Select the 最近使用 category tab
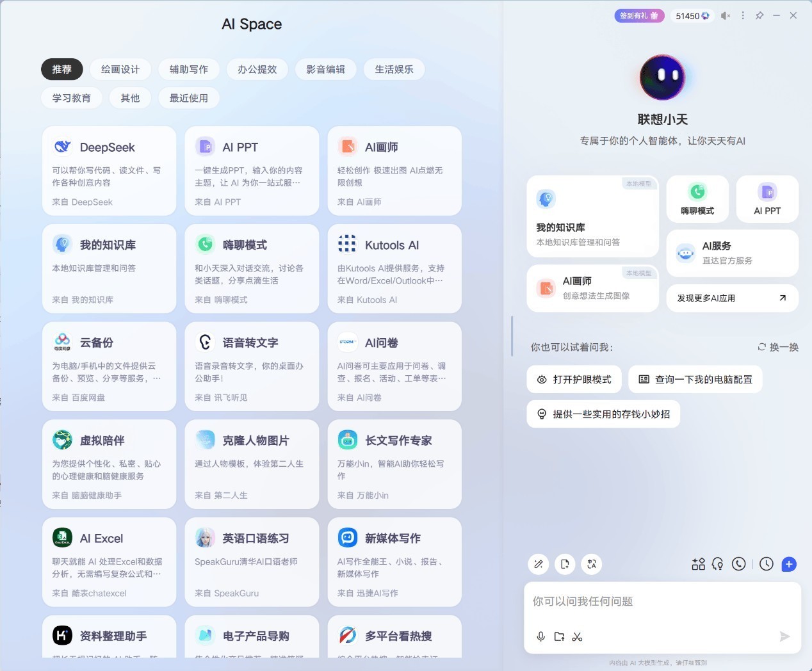Viewport: 812px width, 671px height. pos(189,98)
